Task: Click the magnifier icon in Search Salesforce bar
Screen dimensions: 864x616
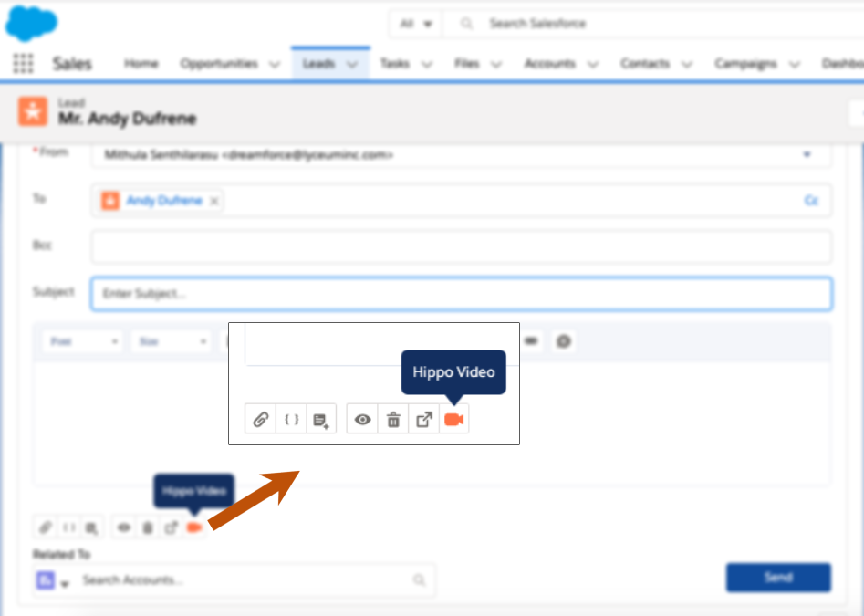Action: click(x=467, y=24)
